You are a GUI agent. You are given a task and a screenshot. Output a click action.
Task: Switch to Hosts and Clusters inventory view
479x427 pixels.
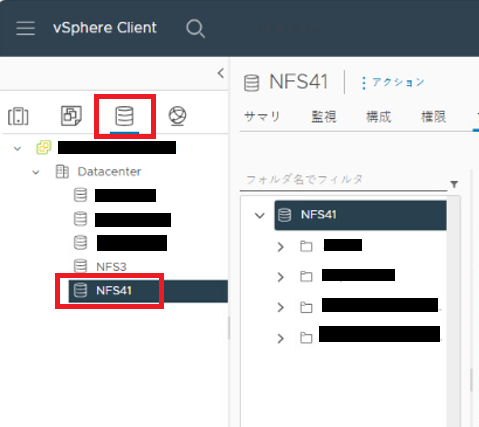(18, 116)
